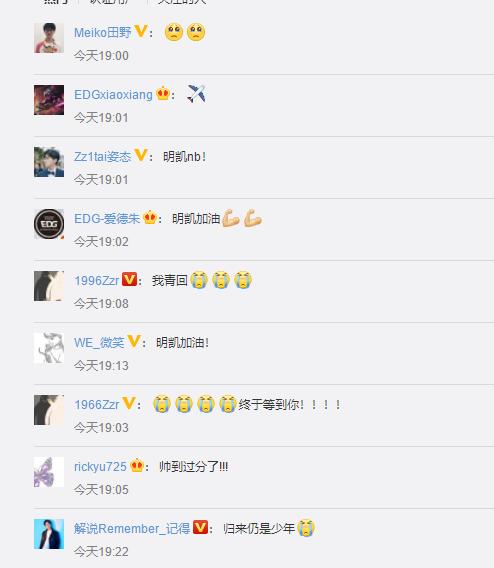Open the EDGxiaoxiang username link
Image resolution: width=494 pixels, height=568 pixels.
coord(113,95)
